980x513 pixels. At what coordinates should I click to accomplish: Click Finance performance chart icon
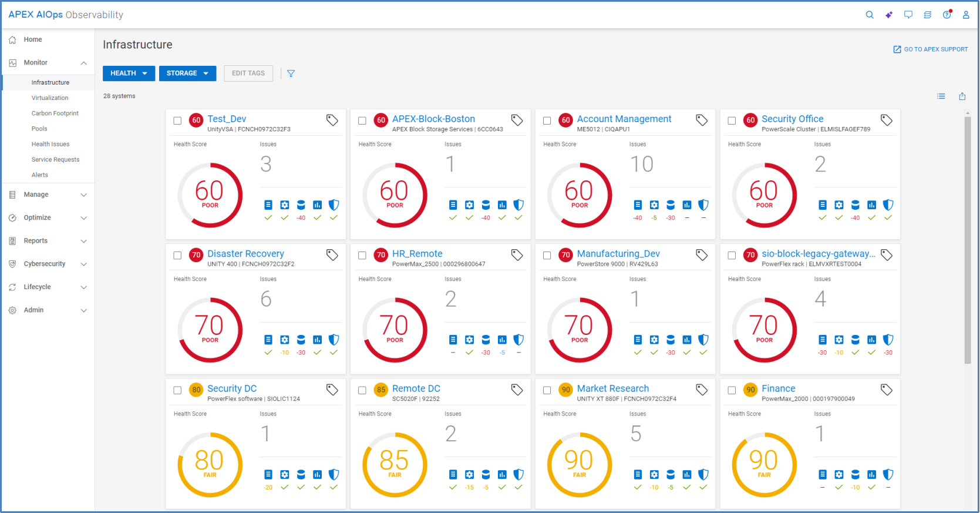pos(872,475)
